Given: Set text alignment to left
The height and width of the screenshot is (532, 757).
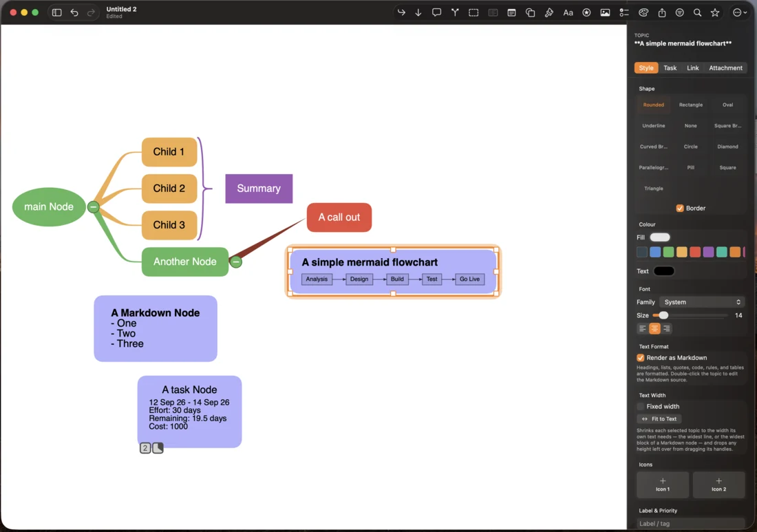Looking at the screenshot, I should [x=643, y=329].
